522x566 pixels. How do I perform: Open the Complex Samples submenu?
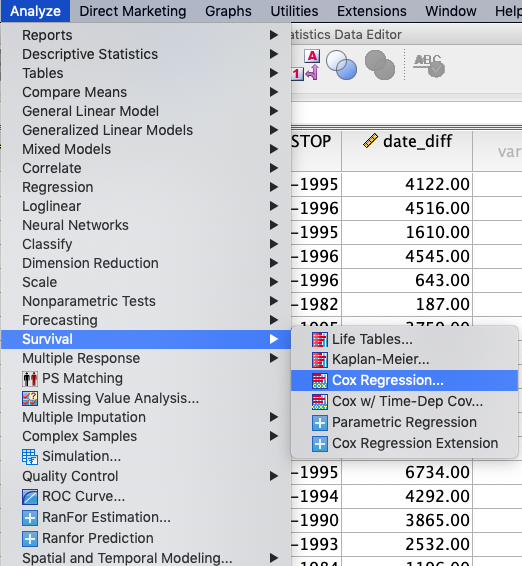click(x=146, y=436)
